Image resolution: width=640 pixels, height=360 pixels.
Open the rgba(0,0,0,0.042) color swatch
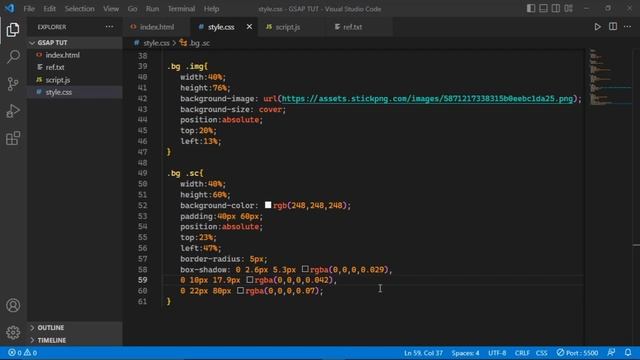(x=250, y=280)
